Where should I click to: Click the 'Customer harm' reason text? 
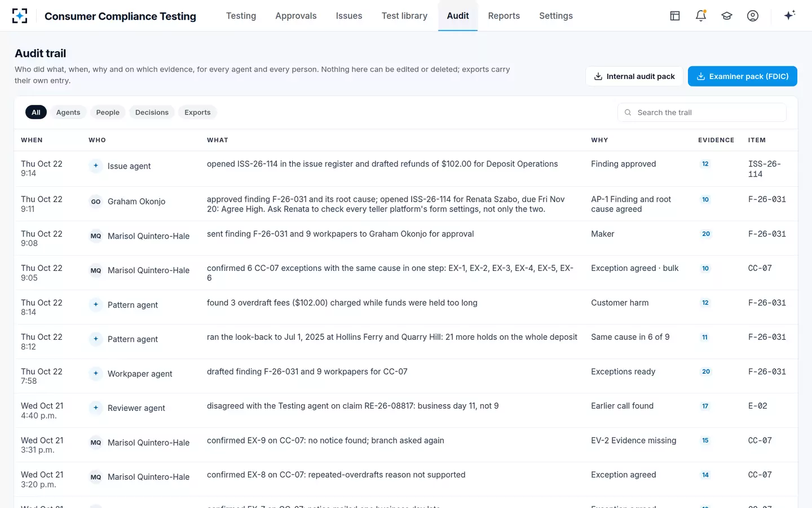620,303
